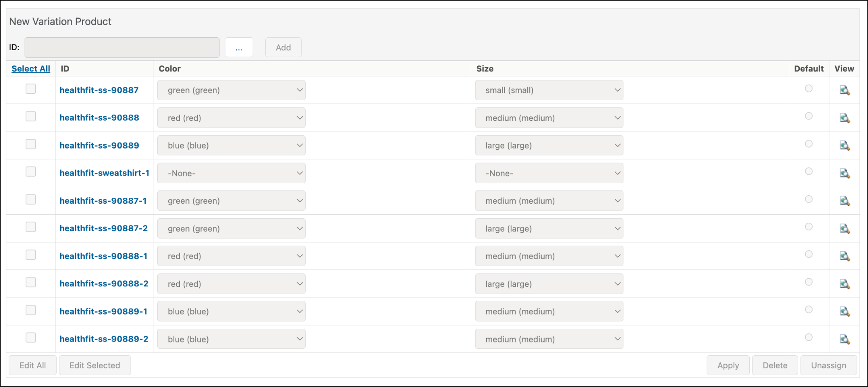Open Size dropdown for healthfit-sweatshirt-1
The height and width of the screenshot is (387, 868).
(549, 173)
